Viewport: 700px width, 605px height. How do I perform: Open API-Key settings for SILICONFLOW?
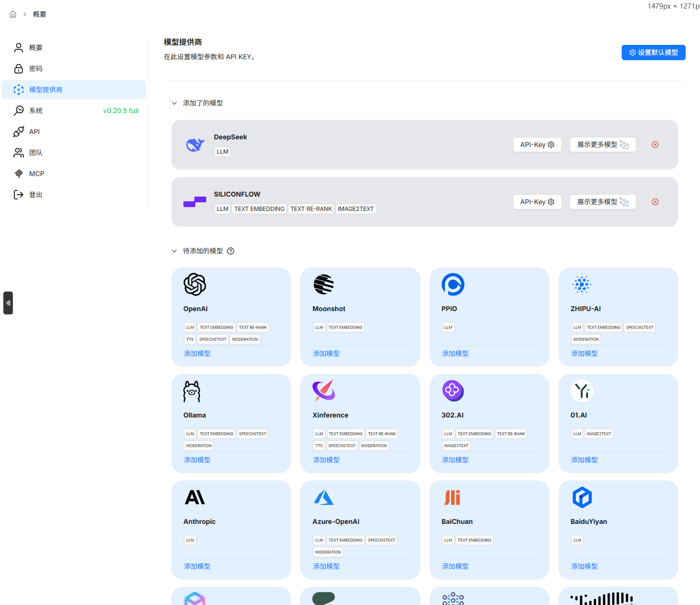(x=537, y=202)
